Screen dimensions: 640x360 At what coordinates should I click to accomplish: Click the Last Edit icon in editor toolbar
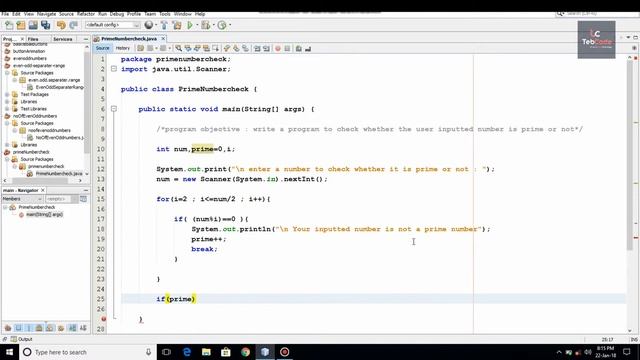(x=141, y=49)
